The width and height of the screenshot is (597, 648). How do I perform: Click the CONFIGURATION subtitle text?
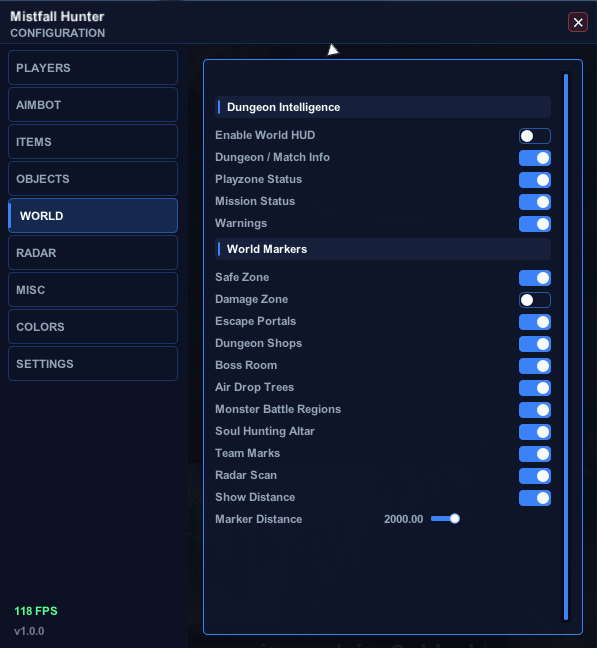tap(57, 33)
